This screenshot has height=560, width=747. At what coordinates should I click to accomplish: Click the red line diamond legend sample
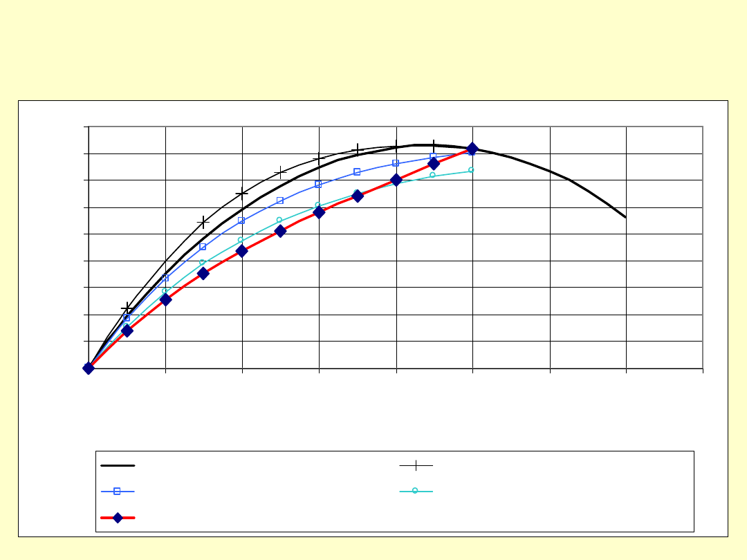tap(118, 518)
